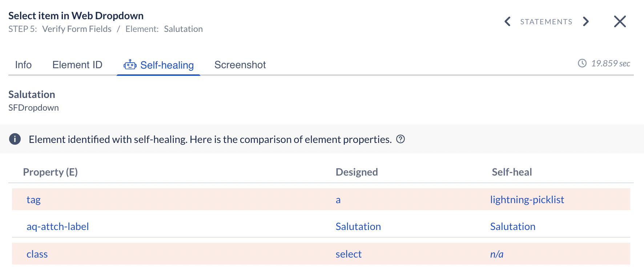Click the Designed column header
The width and height of the screenshot is (644, 267).
tap(357, 172)
